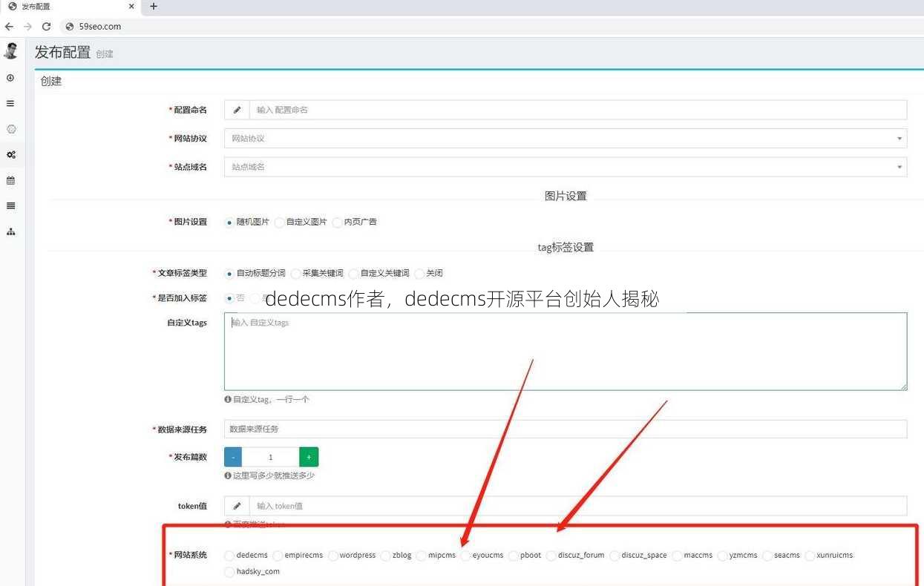Focus the 数据来源任务 input field
This screenshot has height=586, width=924.
click(x=566, y=429)
